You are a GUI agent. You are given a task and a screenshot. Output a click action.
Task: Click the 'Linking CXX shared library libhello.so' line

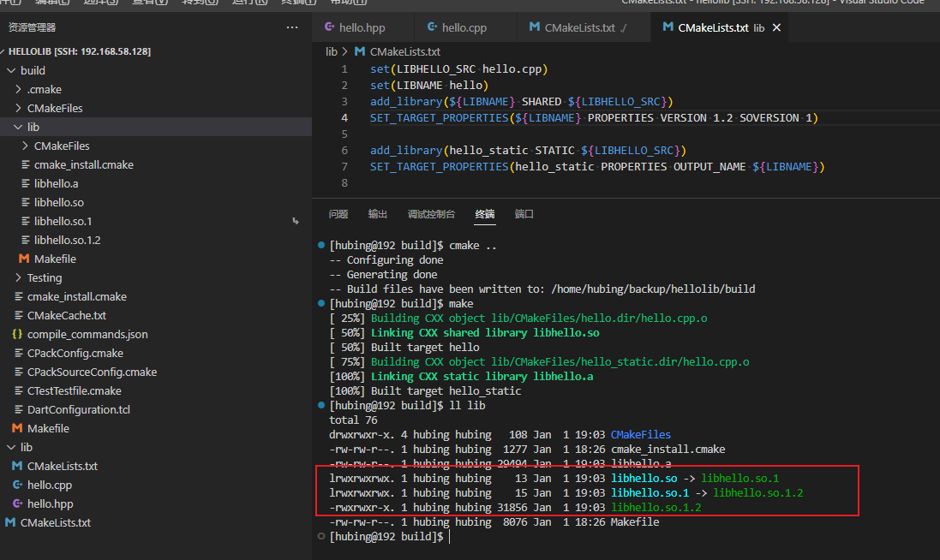485,333
